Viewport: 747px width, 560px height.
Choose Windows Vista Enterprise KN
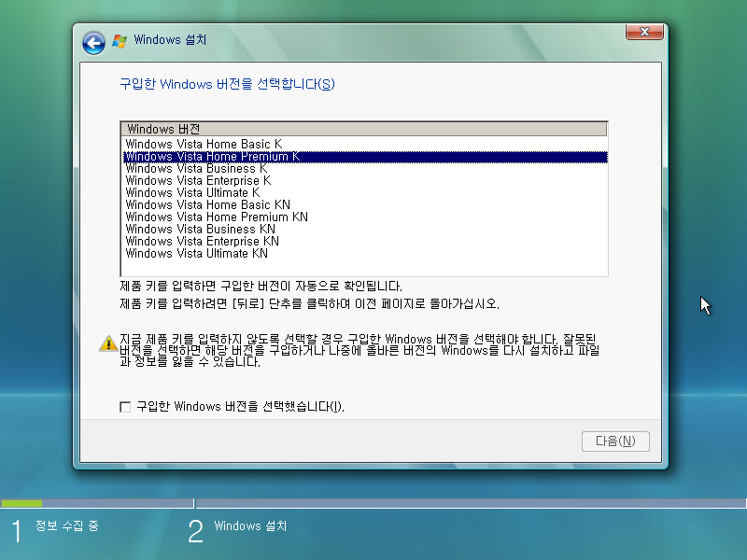[x=365, y=241]
